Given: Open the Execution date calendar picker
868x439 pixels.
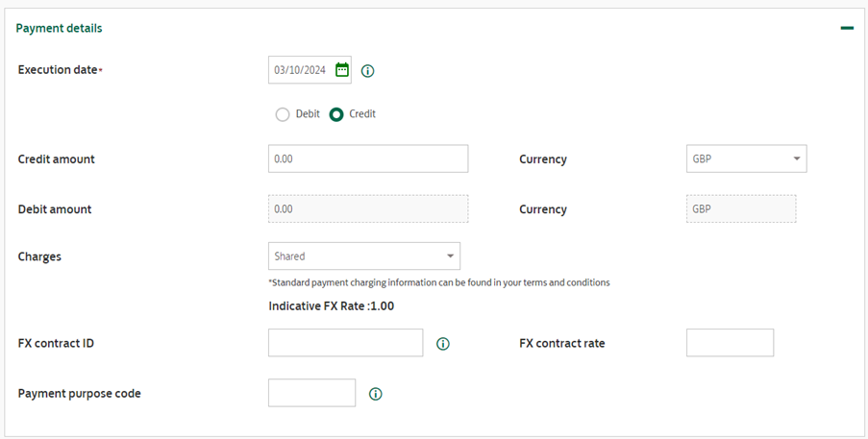Looking at the screenshot, I should (x=342, y=70).
